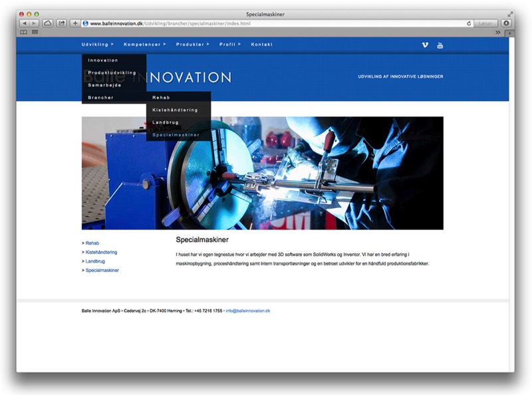Open the Rehab sidebar link
The width and height of the screenshot is (532, 395).
[x=92, y=243]
